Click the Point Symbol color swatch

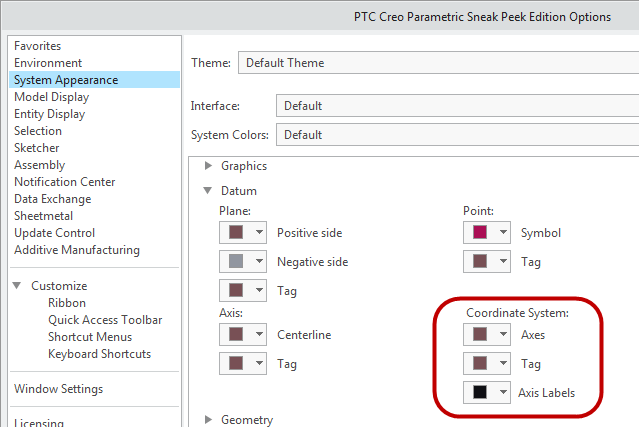479,233
